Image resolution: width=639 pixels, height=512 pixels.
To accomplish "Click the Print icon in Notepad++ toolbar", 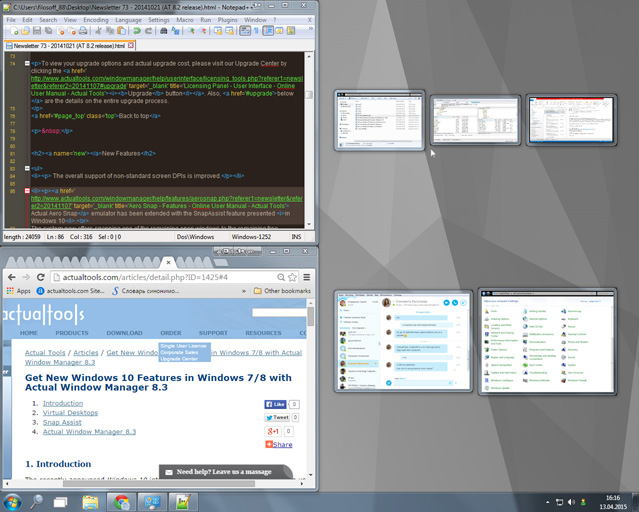I will pyautogui.click(x=83, y=31).
